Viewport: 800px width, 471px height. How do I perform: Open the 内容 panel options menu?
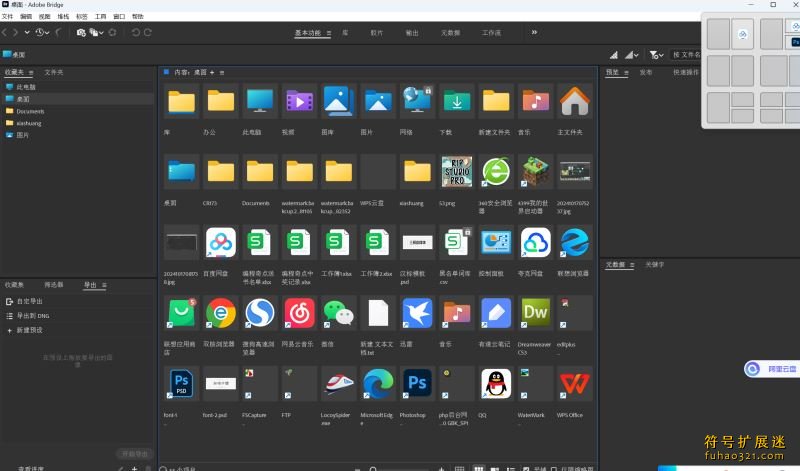click(x=222, y=73)
